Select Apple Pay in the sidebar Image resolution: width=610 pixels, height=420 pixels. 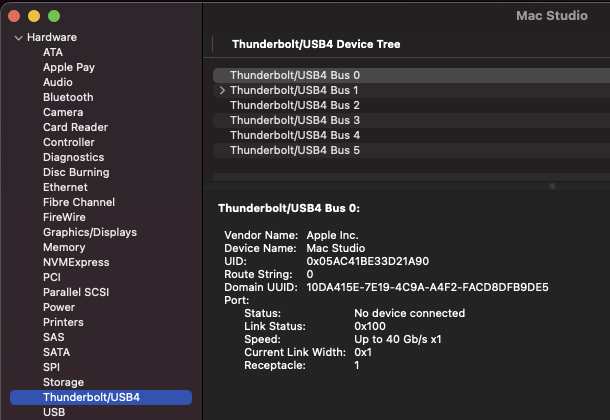tap(69, 67)
